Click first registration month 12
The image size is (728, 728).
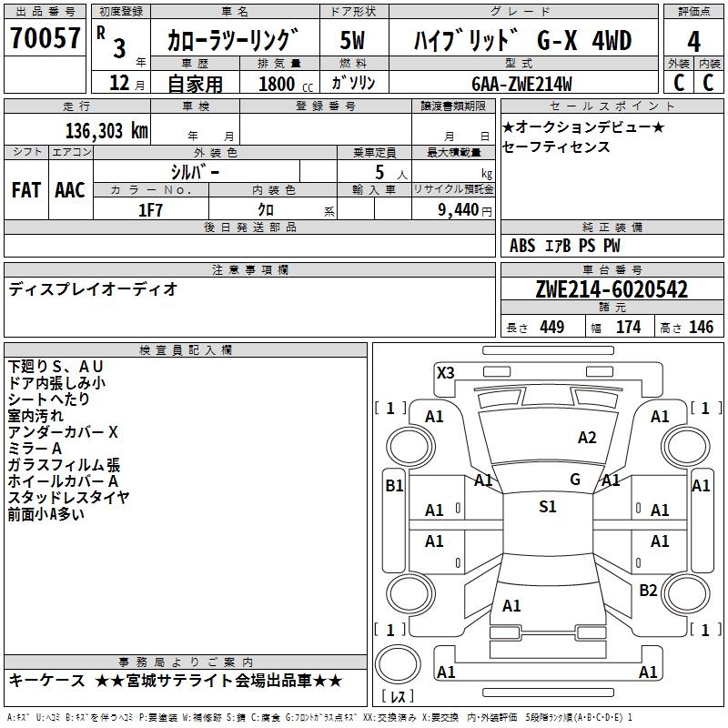coord(120,83)
